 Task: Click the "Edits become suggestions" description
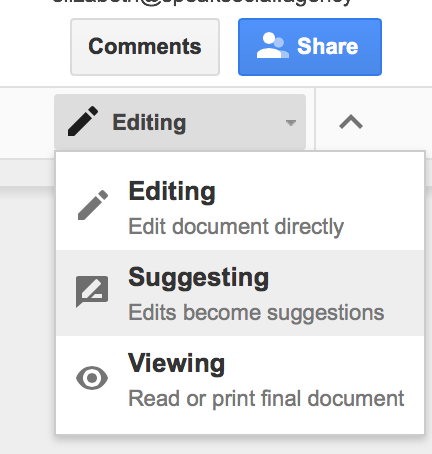point(256,313)
